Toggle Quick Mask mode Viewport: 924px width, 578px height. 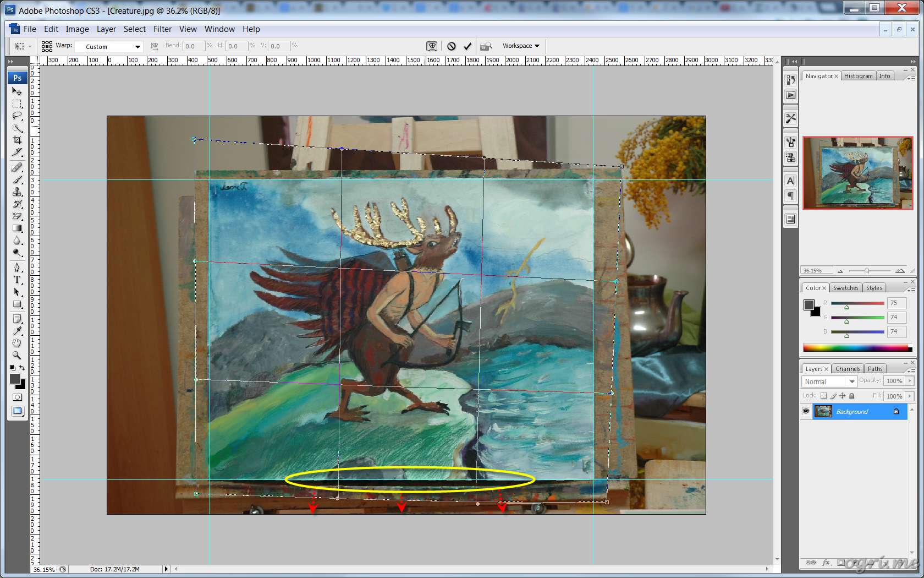click(x=17, y=397)
